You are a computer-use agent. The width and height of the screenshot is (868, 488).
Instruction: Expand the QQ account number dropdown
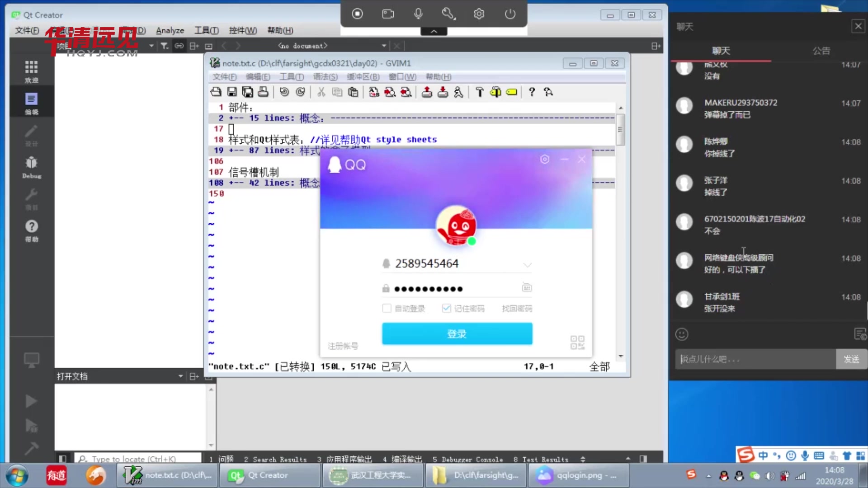(x=527, y=265)
